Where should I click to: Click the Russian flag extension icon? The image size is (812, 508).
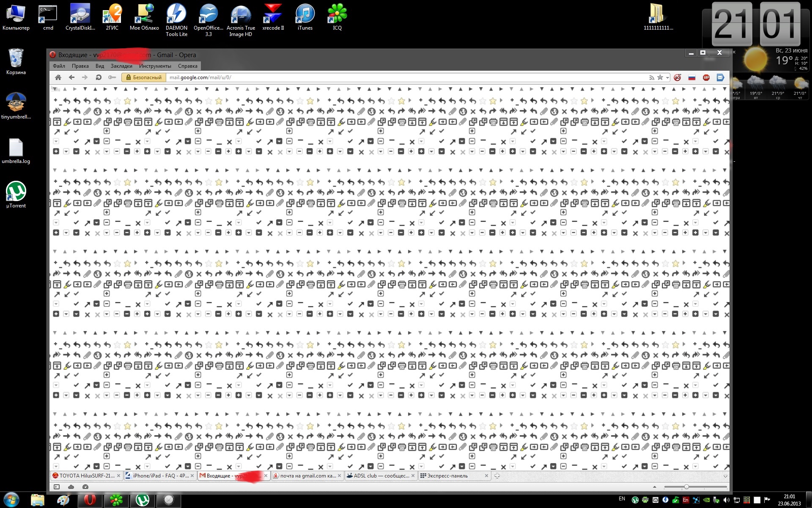pos(692,77)
